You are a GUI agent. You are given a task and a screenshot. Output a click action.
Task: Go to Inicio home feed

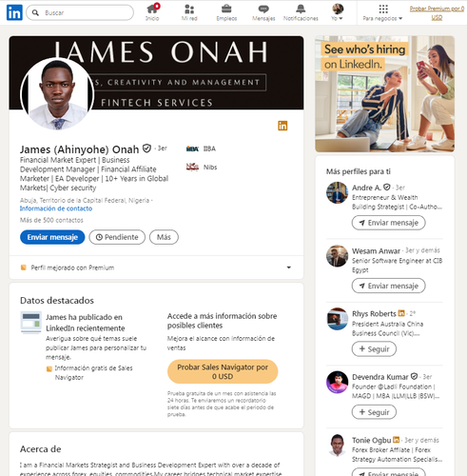pos(152,12)
